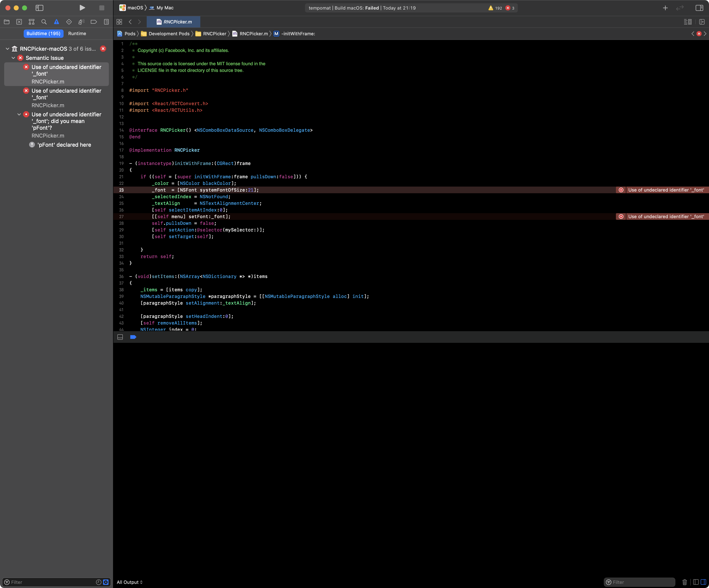The width and height of the screenshot is (709, 588).
Task: Click line number 23 in the gutter
Action: point(121,190)
